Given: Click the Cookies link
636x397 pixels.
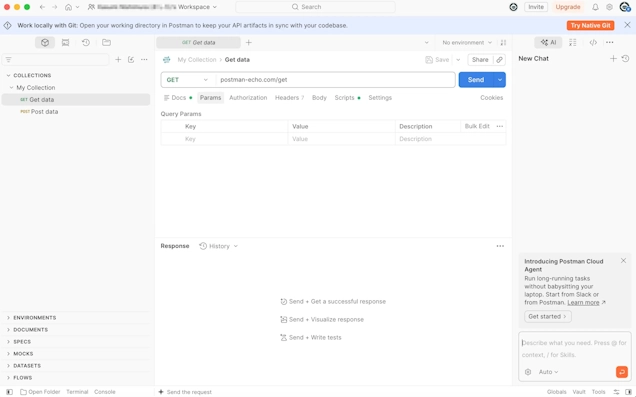Looking at the screenshot, I should (492, 98).
